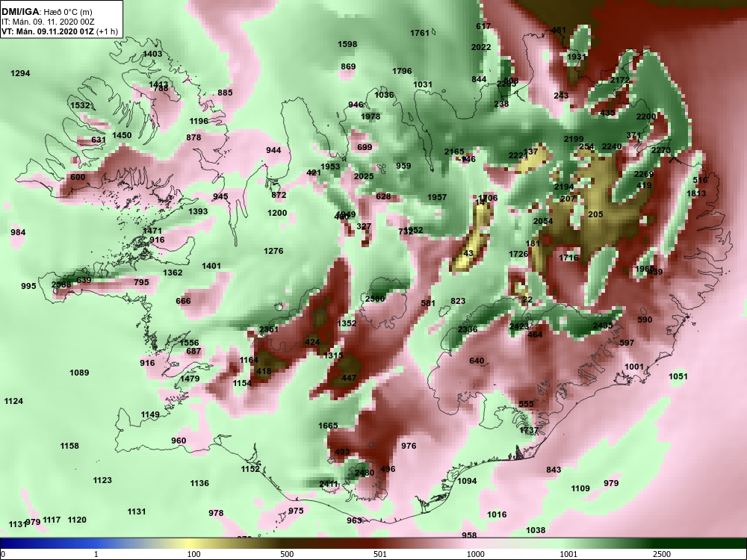The height and width of the screenshot is (560, 747).
Task: Click the map value 1089
Action: [79, 373]
